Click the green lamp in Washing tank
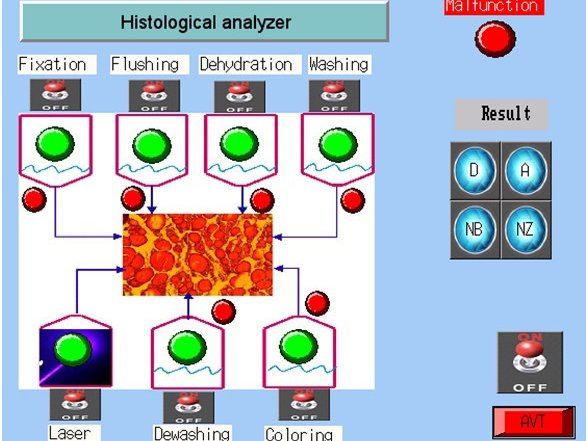Image resolution: width=588 pixels, height=441 pixels. [338, 145]
